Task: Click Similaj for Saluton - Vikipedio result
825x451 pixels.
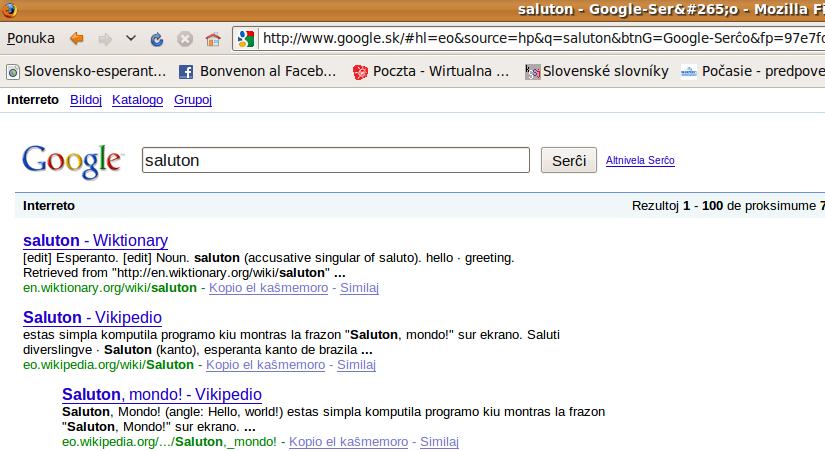Action: [356, 365]
